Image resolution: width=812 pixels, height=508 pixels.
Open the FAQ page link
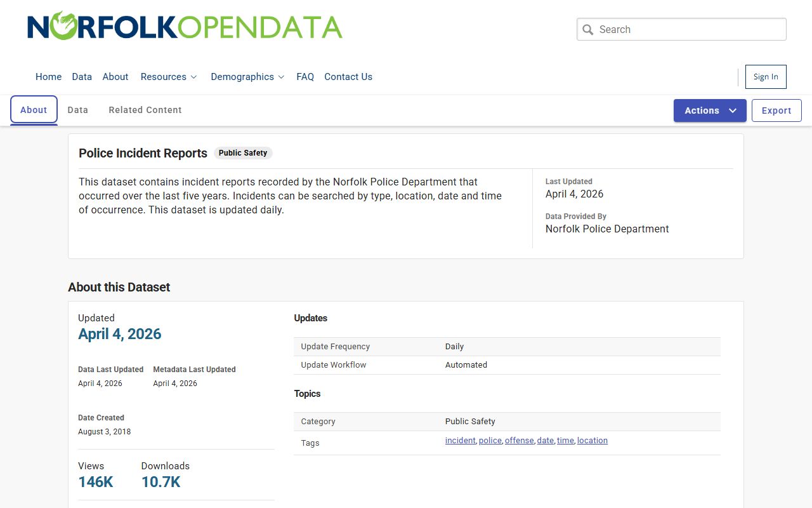305,77
